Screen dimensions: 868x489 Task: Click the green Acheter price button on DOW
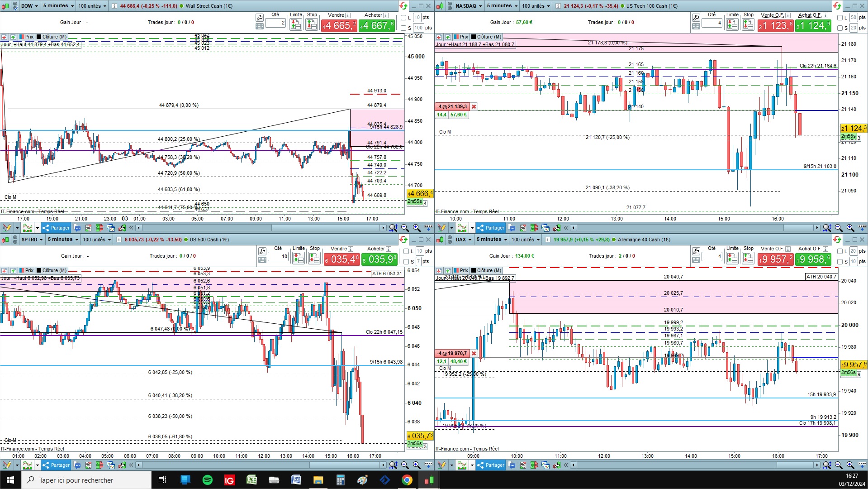tap(377, 26)
